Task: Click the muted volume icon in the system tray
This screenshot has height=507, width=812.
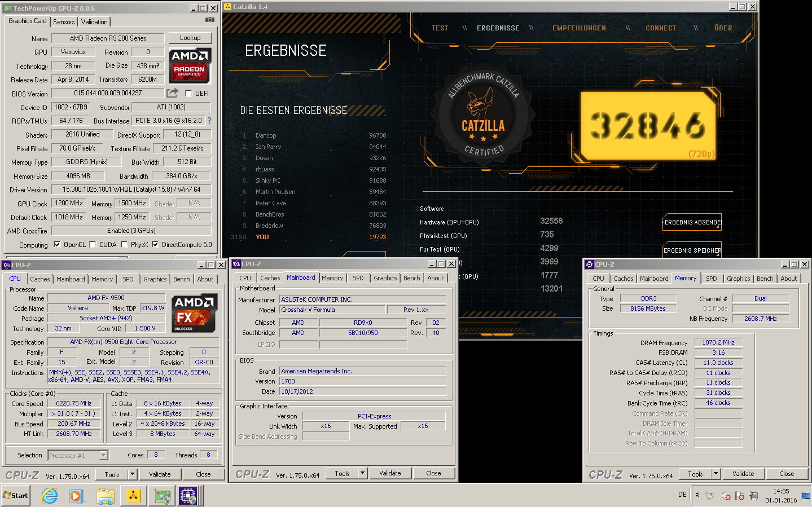Action: [726, 496]
